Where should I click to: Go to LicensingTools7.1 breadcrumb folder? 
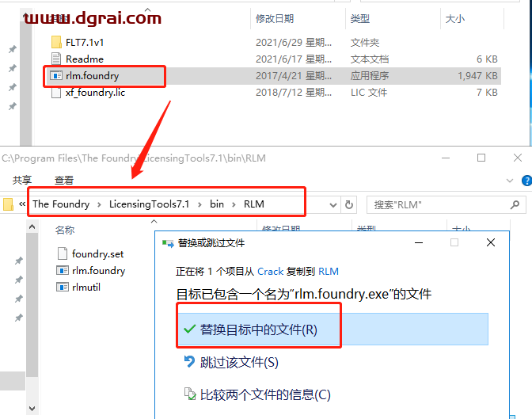point(149,204)
